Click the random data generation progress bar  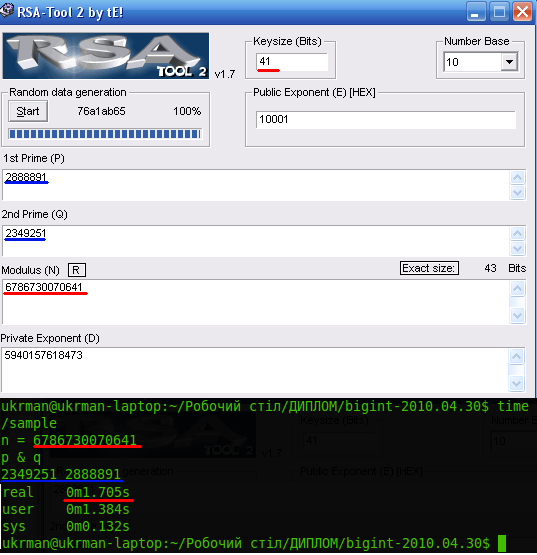point(105,134)
